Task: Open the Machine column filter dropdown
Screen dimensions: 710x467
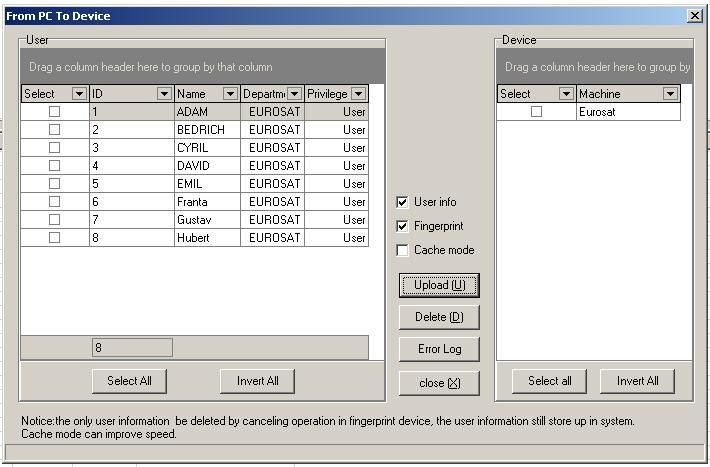Action: (x=670, y=94)
